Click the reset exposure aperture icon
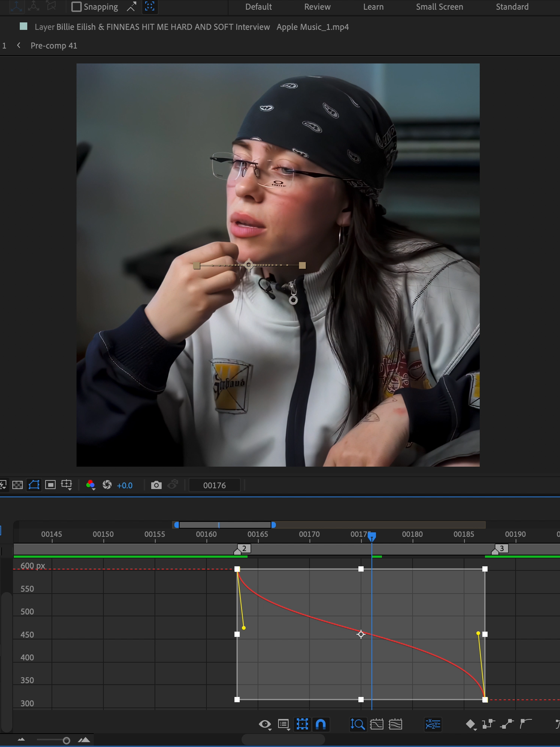The width and height of the screenshot is (560, 747). pos(107,485)
